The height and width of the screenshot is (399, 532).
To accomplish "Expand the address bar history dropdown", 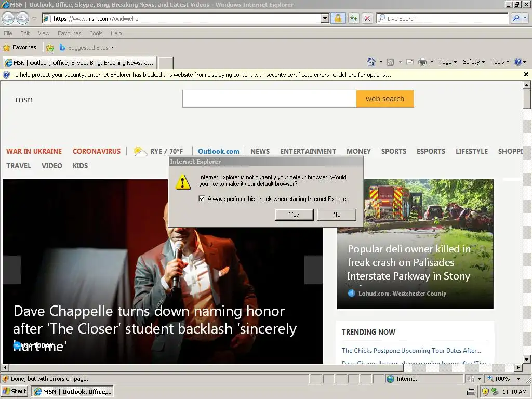I will pyautogui.click(x=325, y=19).
